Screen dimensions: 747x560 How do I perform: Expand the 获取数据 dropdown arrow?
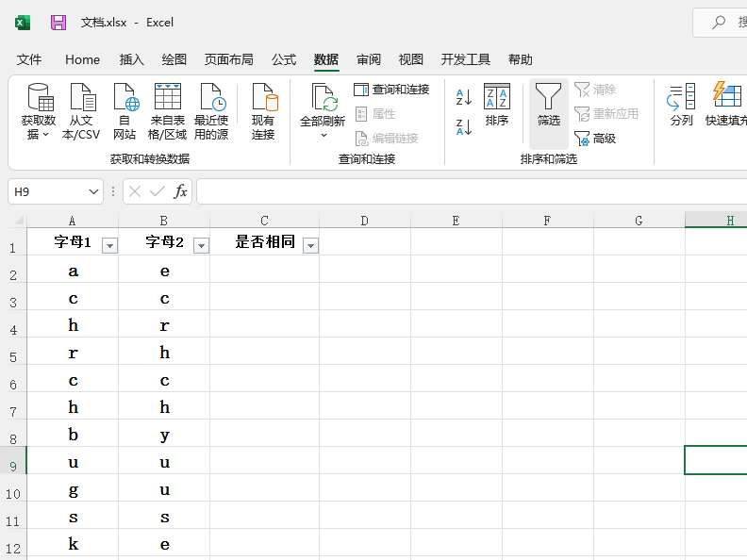pyautogui.click(x=45, y=135)
